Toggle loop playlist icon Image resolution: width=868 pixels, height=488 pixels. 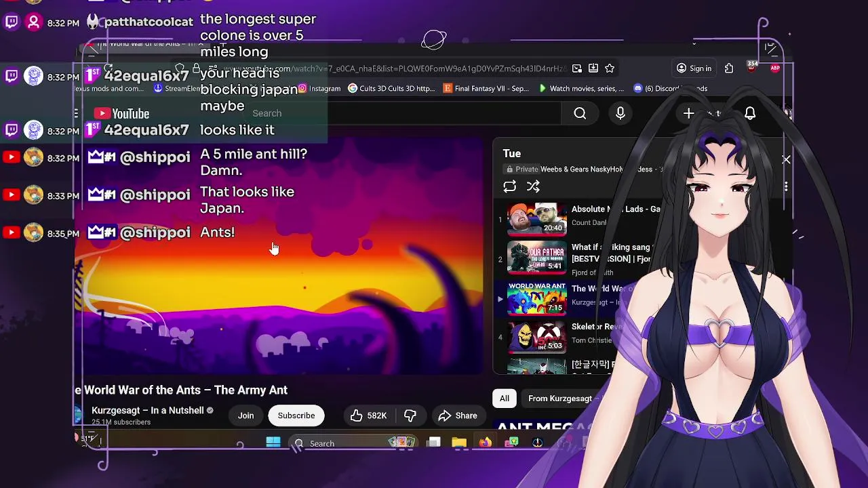[510, 186]
